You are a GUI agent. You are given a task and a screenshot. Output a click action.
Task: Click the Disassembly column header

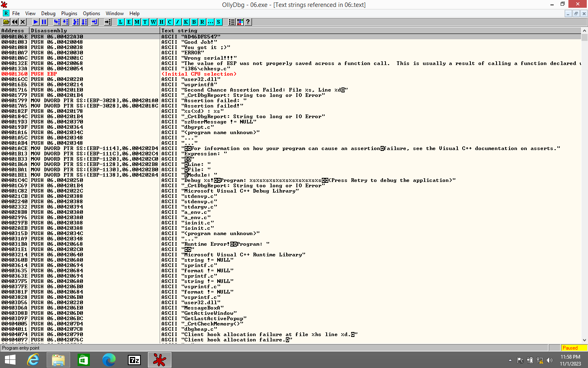pos(95,31)
